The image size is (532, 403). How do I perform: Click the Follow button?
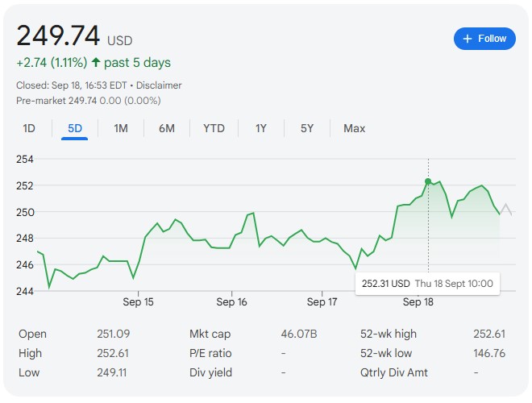coord(484,39)
